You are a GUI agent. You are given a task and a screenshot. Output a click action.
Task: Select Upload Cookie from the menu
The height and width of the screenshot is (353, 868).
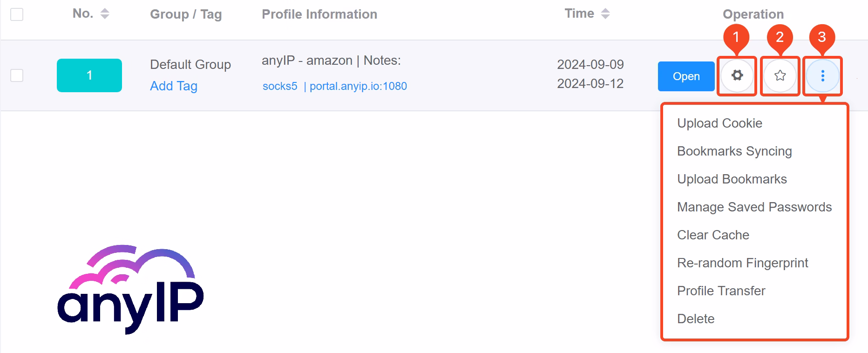719,123
